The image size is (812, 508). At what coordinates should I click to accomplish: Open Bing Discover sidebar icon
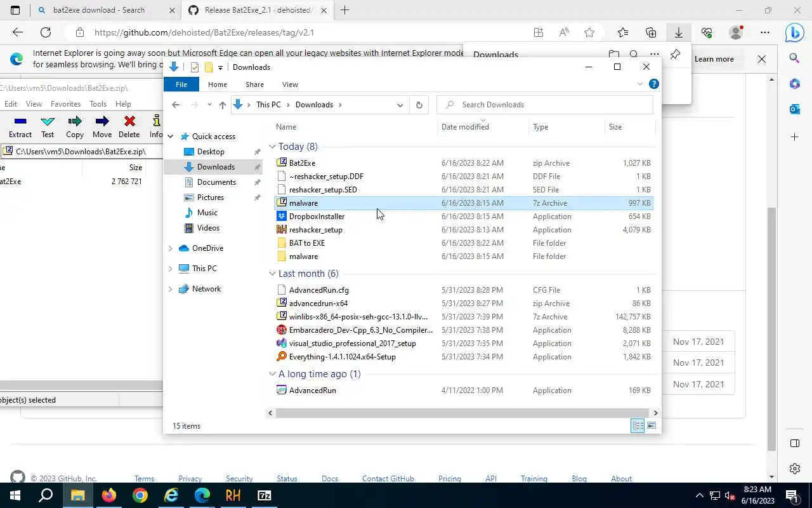(794, 32)
